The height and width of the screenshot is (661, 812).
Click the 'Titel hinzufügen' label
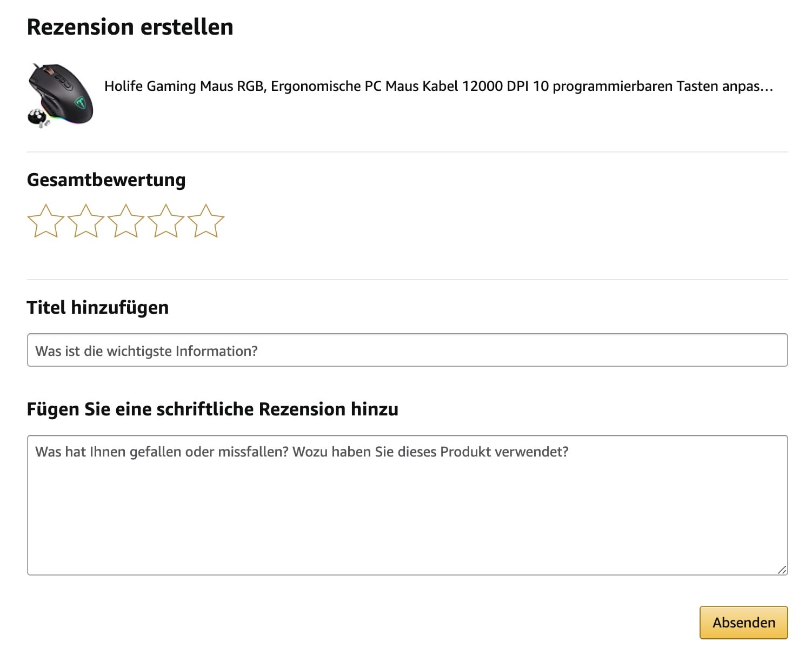97,308
